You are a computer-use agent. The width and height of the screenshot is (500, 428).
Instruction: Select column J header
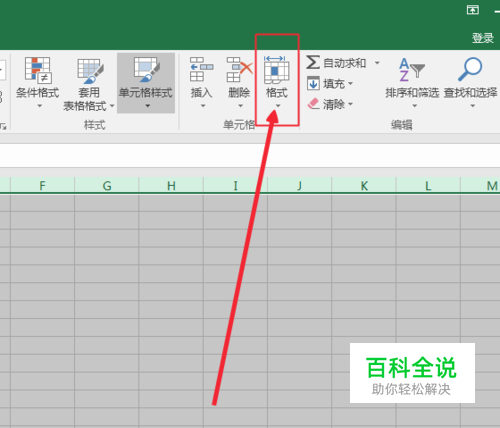pos(300,185)
